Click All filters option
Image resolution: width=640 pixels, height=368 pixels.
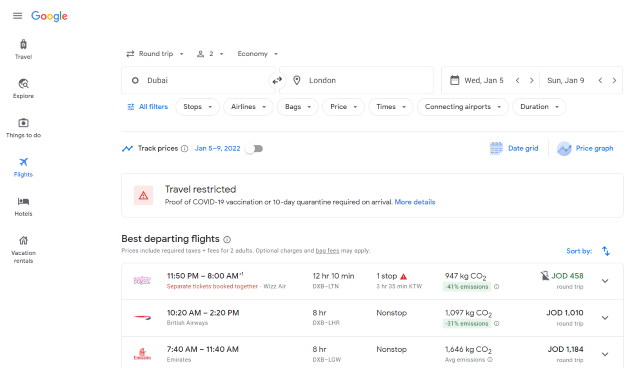[148, 107]
